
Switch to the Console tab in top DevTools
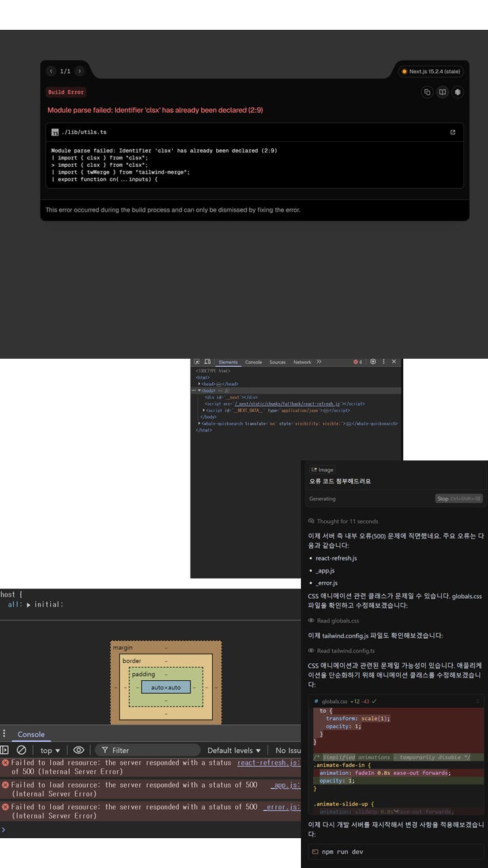pos(253,362)
